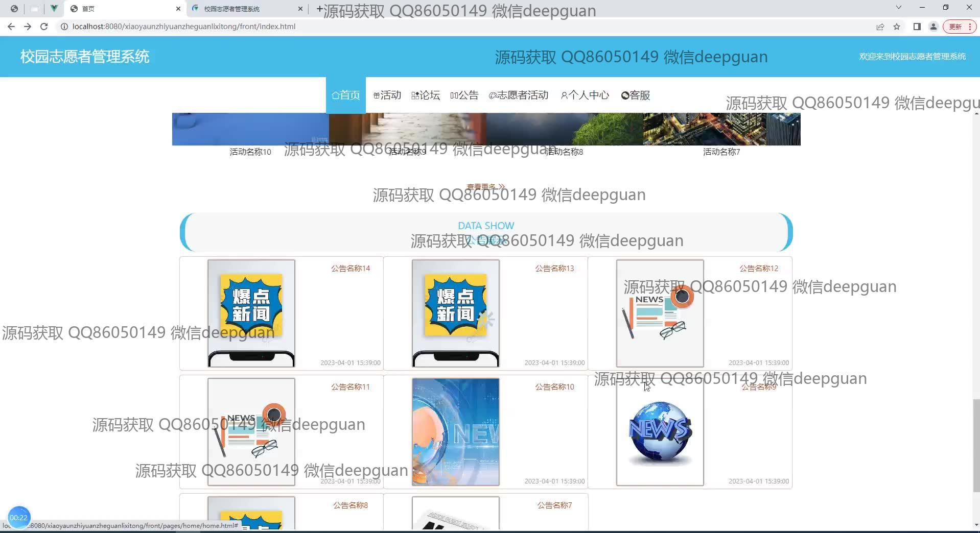Image resolution: width=980 pixels, height=533 pixels.
Task: Click the date under 公告名称14
Action: point(351,362)
